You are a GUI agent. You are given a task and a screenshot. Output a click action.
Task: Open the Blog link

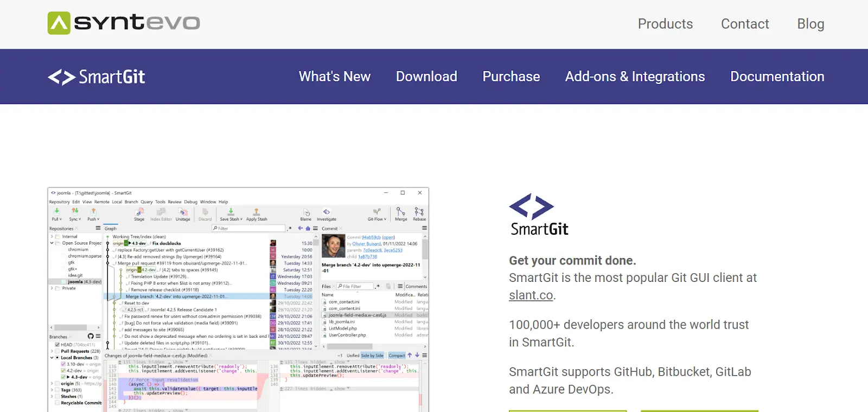tap(810, 24)
